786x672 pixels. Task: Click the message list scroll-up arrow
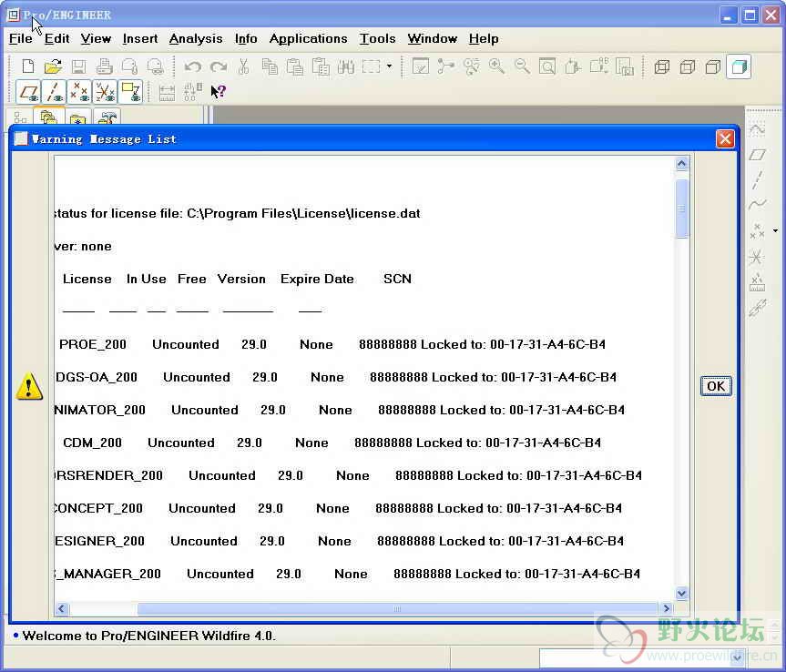click(682, 163)
